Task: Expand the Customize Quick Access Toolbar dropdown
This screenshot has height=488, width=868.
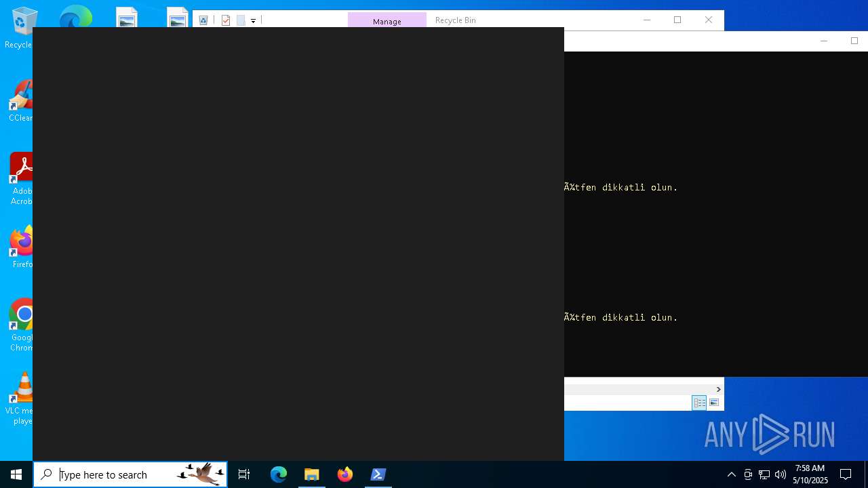Action: pos(254,21)
